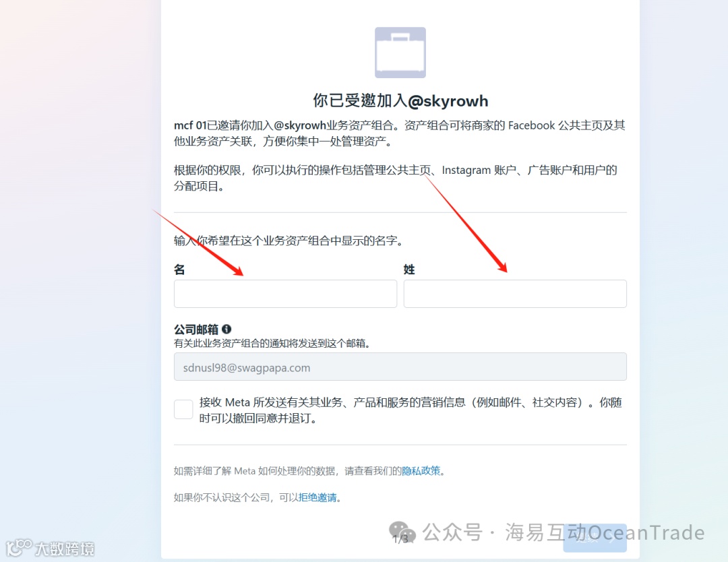Screen dimensions: 728x562
Task: Click the note 有关此业务资产组合的通知将发送到这个邮箱
Action: (272, 344)
